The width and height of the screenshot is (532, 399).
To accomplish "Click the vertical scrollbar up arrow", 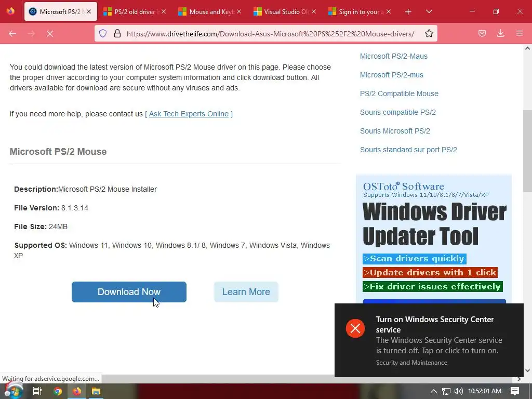I will coord(527,48).
